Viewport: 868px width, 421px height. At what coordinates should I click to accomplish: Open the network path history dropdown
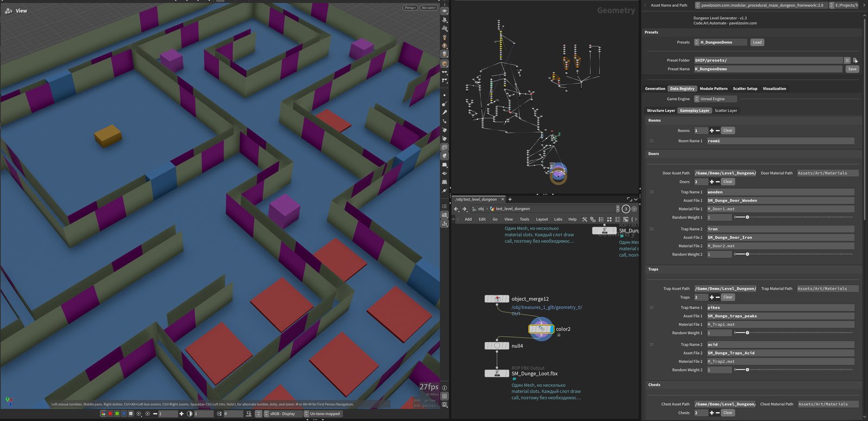617,208
